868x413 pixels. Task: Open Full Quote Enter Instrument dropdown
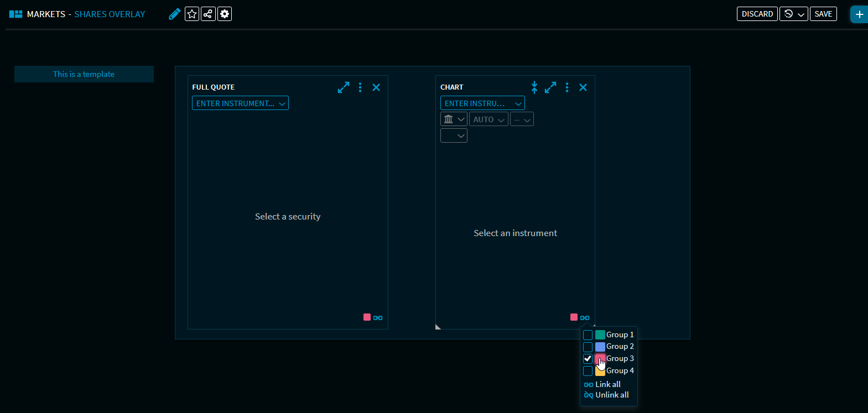240,103
